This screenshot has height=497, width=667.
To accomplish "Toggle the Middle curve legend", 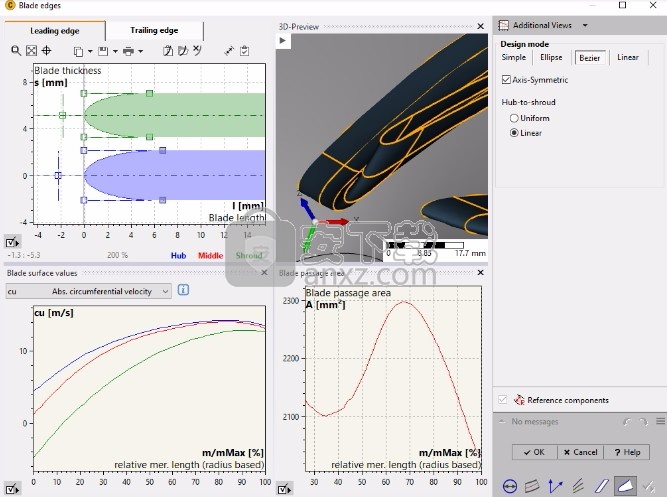I will [211, 256].
